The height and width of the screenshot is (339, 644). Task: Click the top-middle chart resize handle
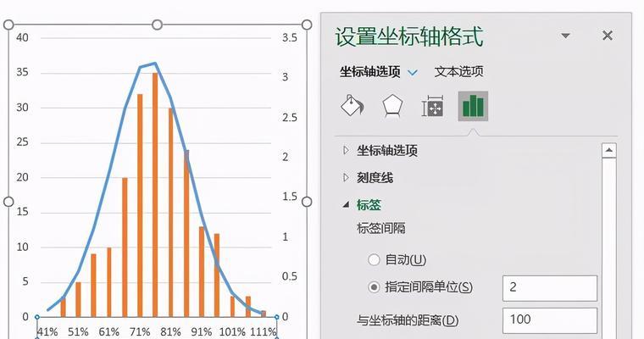pyautogui.click(x=158, y=25)
